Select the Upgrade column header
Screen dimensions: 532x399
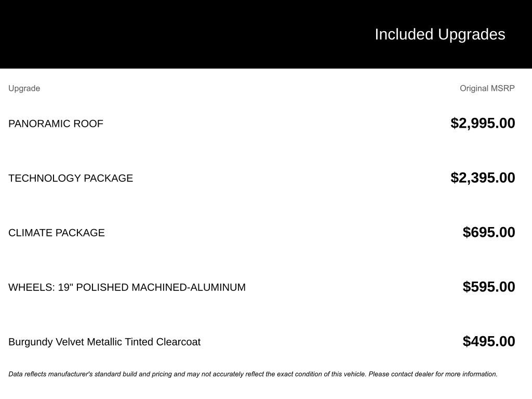coord(24,88)
